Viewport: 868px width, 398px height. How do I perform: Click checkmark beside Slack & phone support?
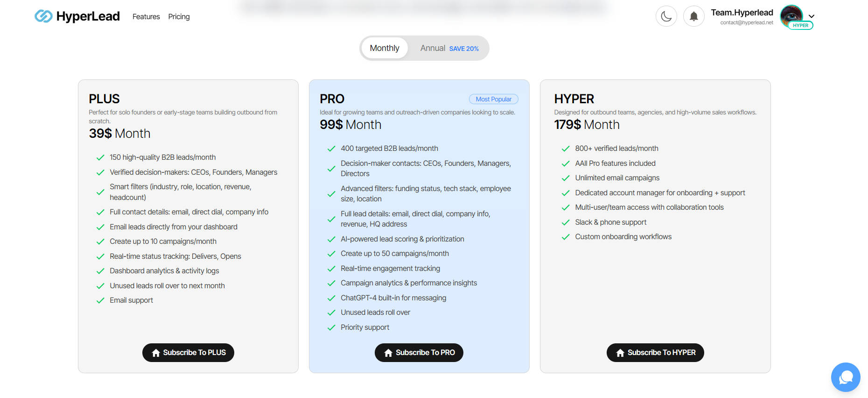pyautogui.click(x=566, y=222)
